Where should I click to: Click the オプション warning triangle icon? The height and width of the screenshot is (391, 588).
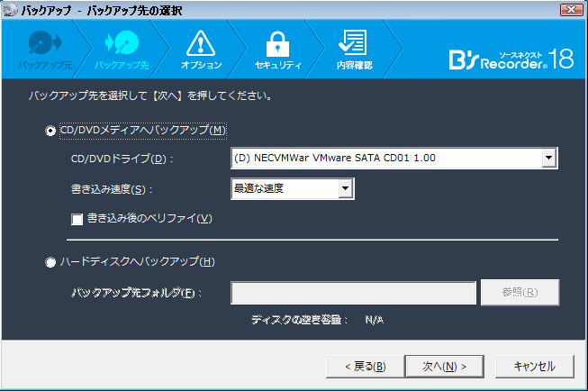(200, 43)
